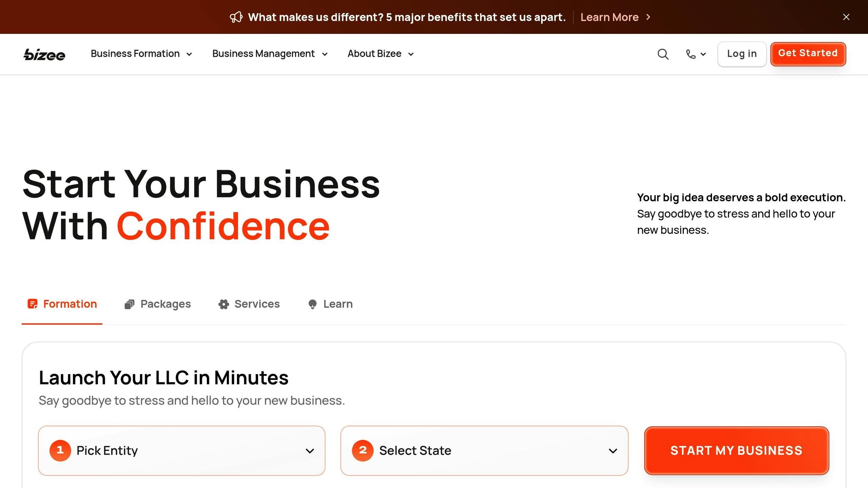
Task: Click the Packages tab stacked icon
Action: tap(129, 304)
